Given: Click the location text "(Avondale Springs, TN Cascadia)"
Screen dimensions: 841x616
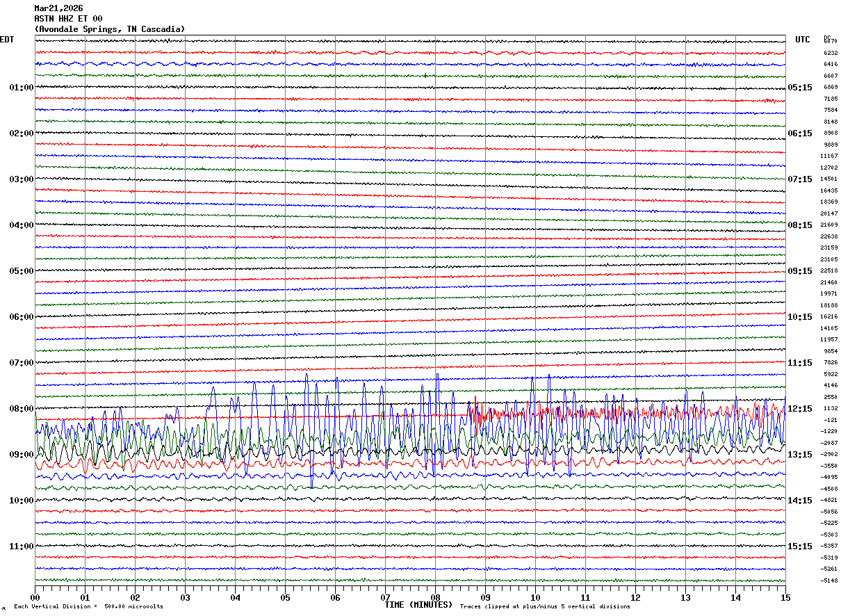Looking at the screenshot, I should coord(110,29).
